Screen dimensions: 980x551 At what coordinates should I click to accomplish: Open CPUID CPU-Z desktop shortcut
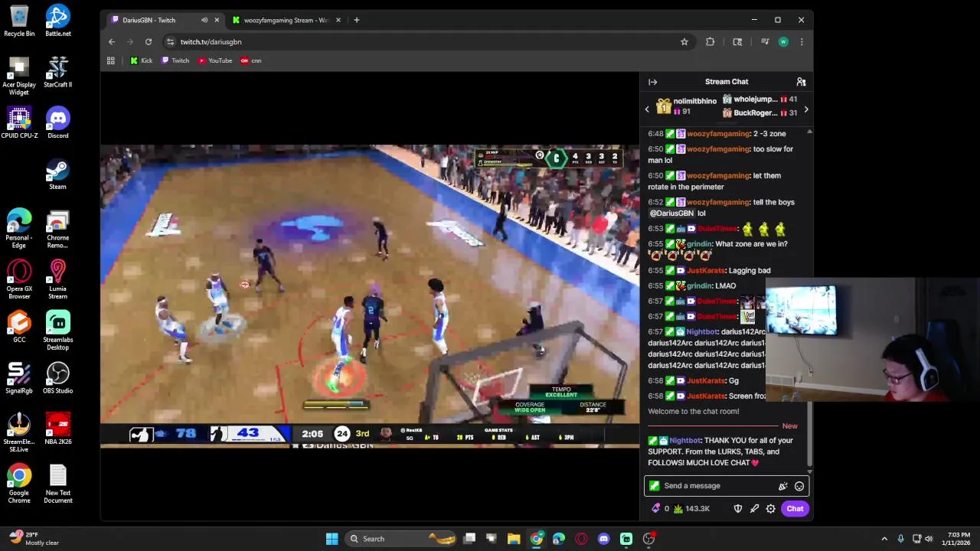(x=19, y=123)
